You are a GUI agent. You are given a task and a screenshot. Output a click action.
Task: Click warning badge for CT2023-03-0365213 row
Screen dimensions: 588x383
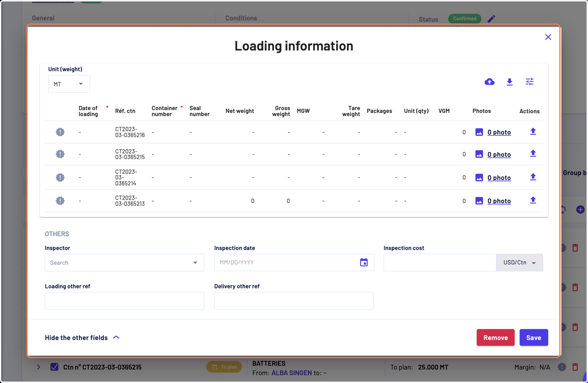click(x=60, y=201)
